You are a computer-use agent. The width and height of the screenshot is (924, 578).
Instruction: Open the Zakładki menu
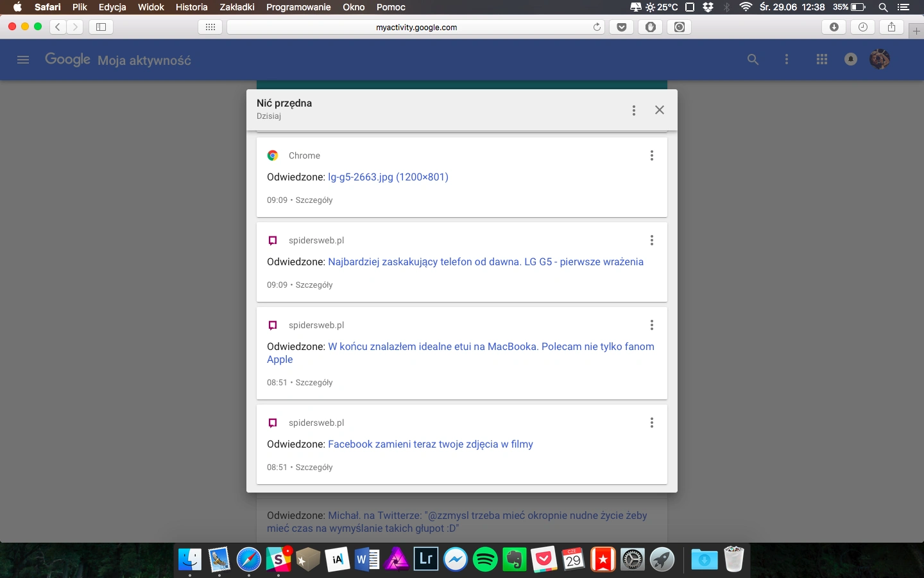(237, 7)
